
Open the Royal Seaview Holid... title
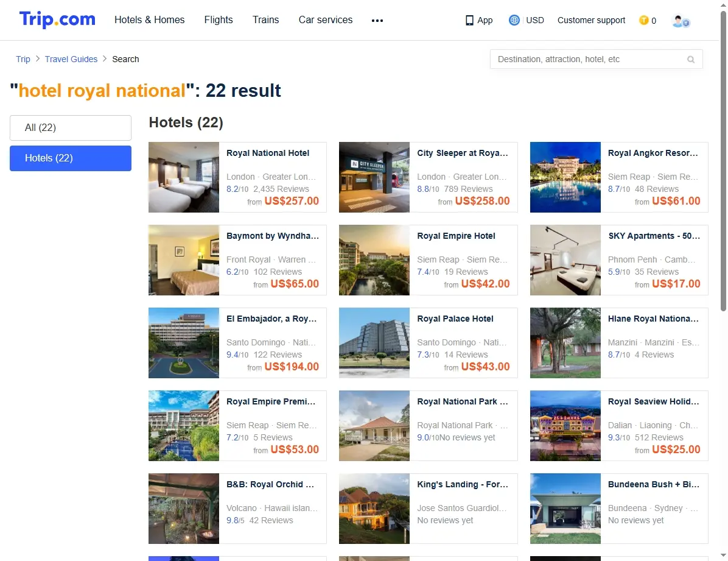pyautogui.click(x=653, y=401)
